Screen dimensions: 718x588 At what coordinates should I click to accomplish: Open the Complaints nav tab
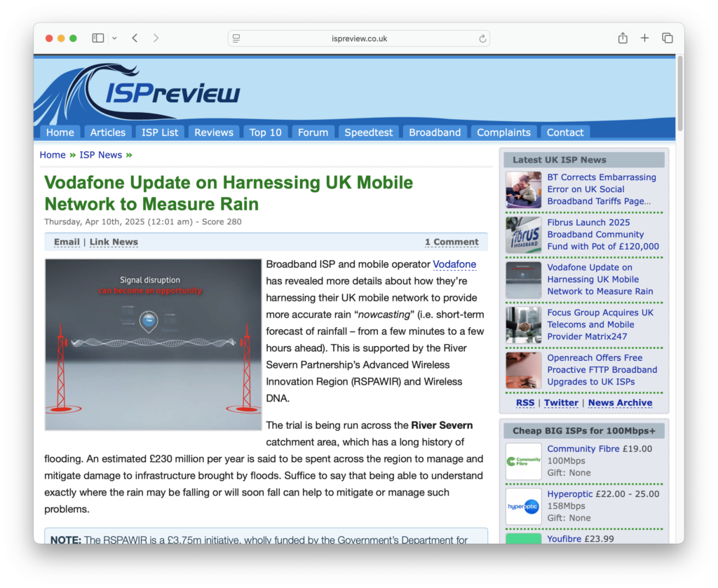(503, 132)
